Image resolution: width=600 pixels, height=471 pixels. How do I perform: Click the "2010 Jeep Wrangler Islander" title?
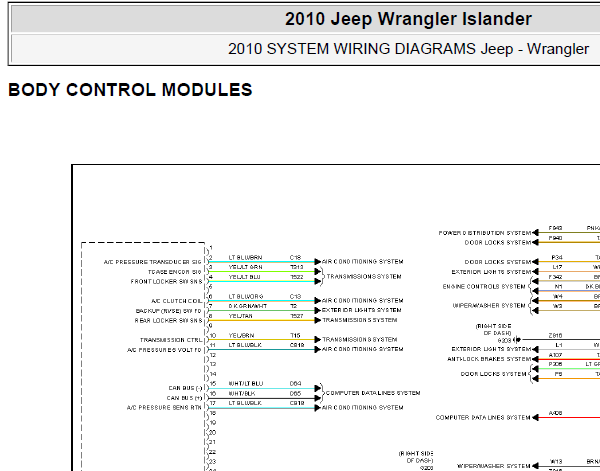coord(408,19)
